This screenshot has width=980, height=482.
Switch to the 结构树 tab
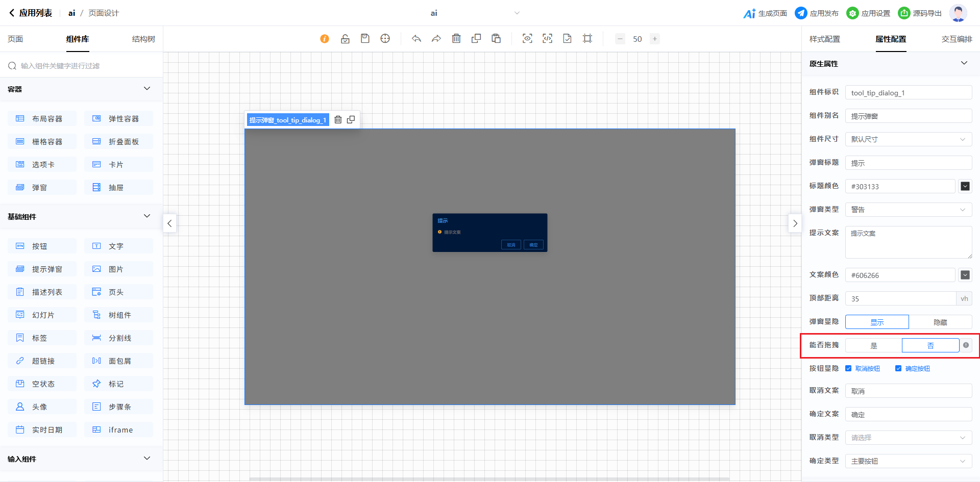(143, 39)
